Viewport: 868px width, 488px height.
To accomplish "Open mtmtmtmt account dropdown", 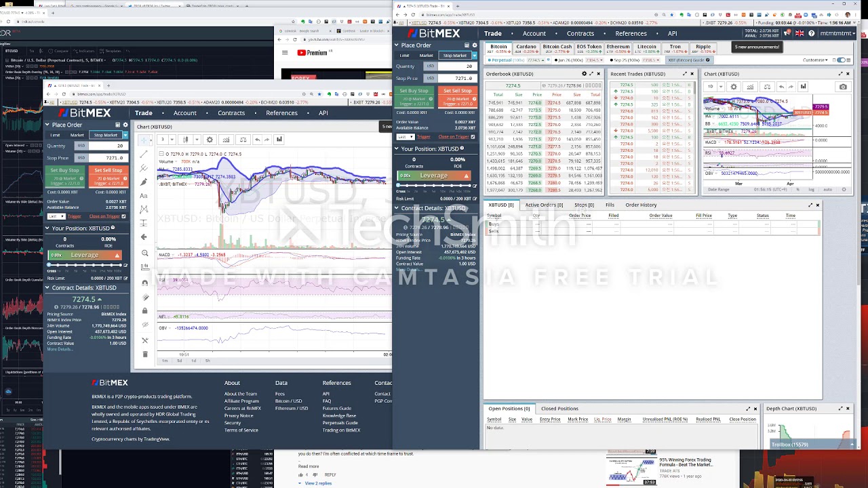I will pyautogui.click(x=838, y=33).
